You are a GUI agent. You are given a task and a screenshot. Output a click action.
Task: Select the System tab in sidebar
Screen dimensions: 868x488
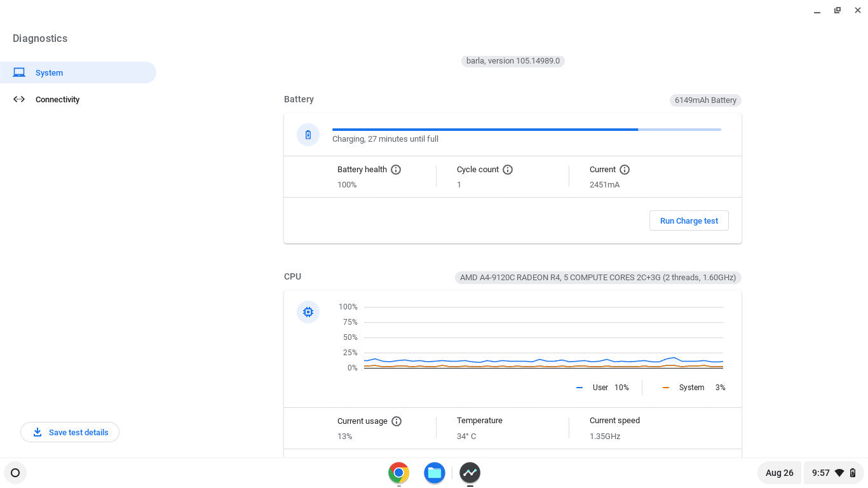78,72
